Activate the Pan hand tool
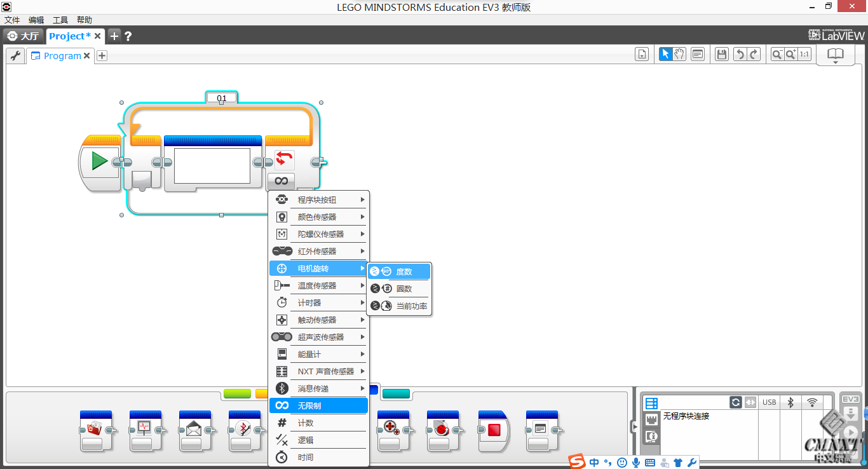The height and width of the screenshot is (469, 868). pyautogui.click(x=679, y=55)
